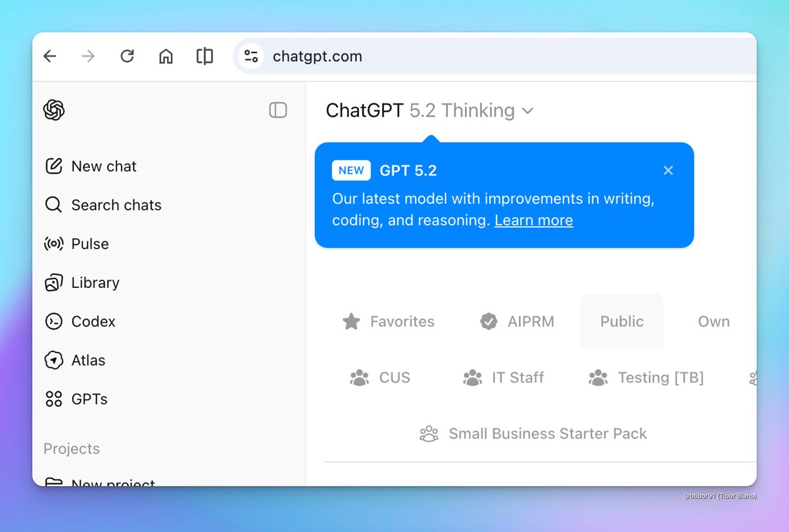789x532 pixels.
Task: Toggle the browser split view icon
Action: point(204,57)
